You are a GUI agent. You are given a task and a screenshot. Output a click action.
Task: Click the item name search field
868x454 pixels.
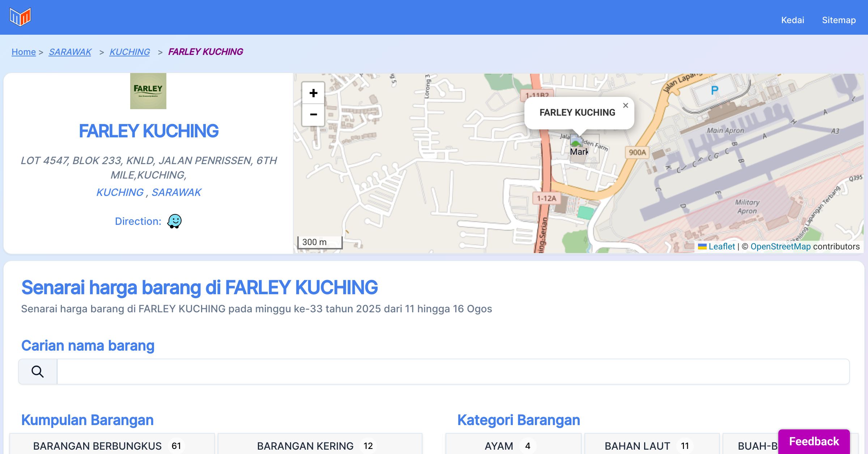[453, 372]
